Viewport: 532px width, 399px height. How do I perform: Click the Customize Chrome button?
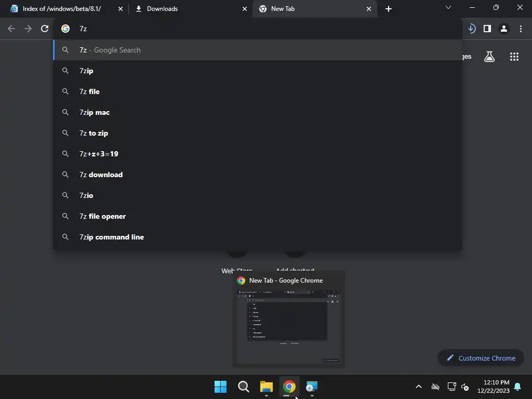pyautogui.click(x=481, y=358)
